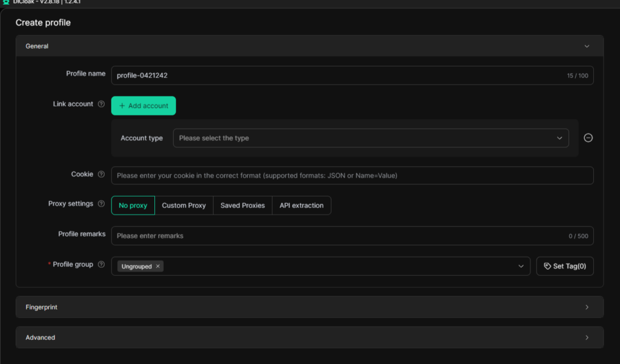Open the Account type dropdown

(x=371, y=138)
